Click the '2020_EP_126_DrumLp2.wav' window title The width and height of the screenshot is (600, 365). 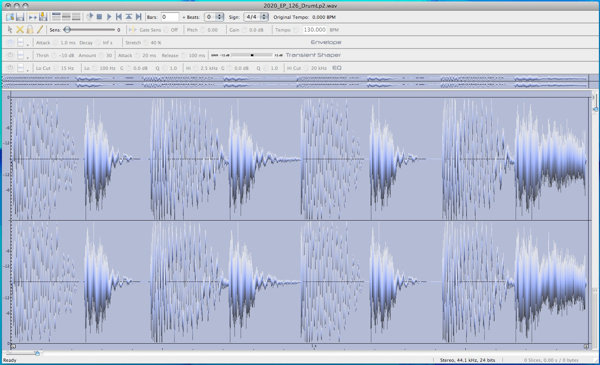coord(300,5)
